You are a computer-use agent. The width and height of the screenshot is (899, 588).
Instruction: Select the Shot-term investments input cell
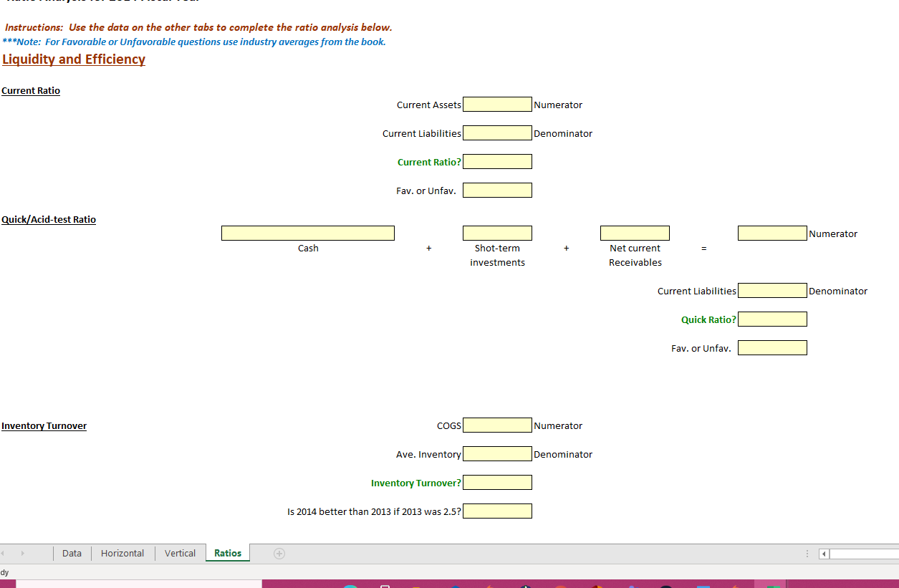pyautogui.click(x=497, y=233)
